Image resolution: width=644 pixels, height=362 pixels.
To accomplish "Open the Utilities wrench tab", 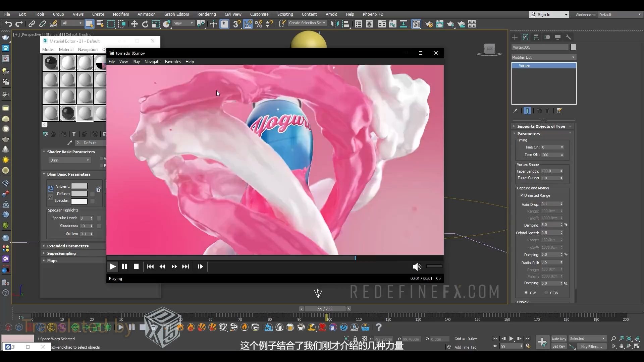I will (568, 37).
